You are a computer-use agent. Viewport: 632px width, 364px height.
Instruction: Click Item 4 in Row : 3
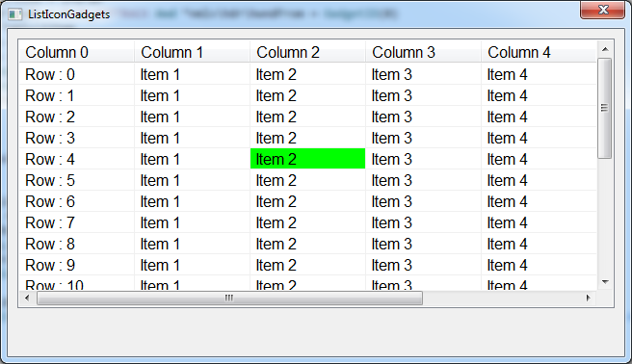coord(539,138)
